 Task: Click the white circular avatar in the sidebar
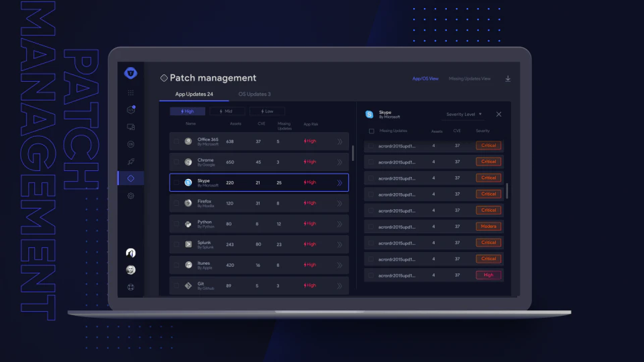tap(131, 253)
